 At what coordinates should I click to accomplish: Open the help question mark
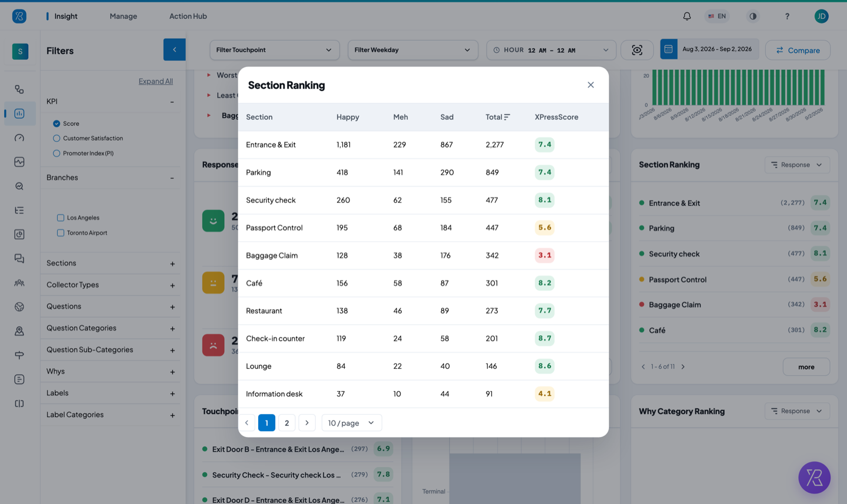787,16
